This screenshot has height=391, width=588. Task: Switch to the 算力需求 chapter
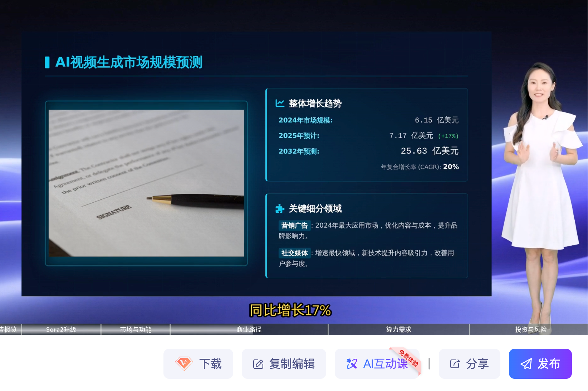coord(398,329)
